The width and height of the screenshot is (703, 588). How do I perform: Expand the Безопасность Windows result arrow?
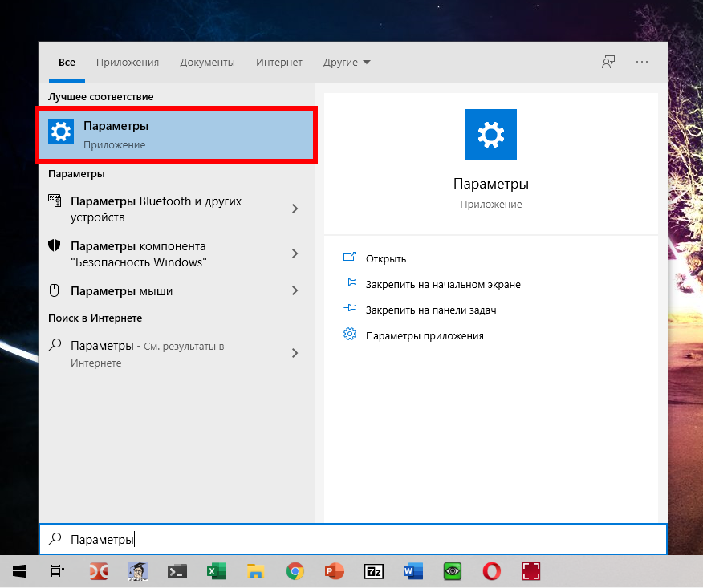point(295,253)
